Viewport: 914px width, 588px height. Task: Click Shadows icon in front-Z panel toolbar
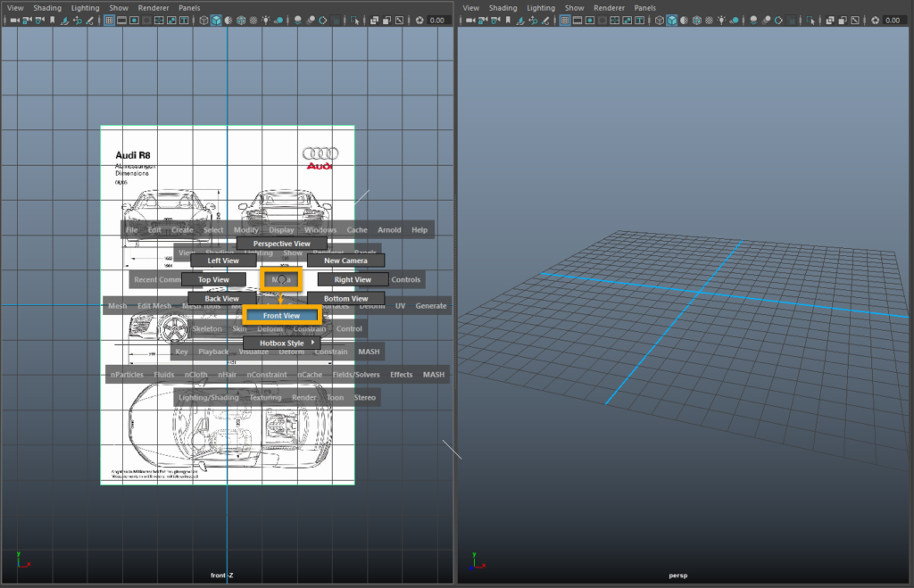pos(278,21)
